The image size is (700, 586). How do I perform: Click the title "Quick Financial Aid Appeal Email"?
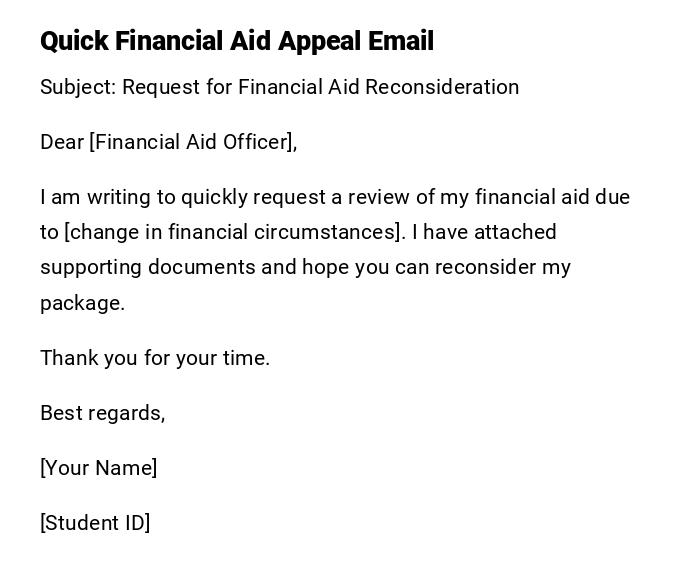(237, 41)
